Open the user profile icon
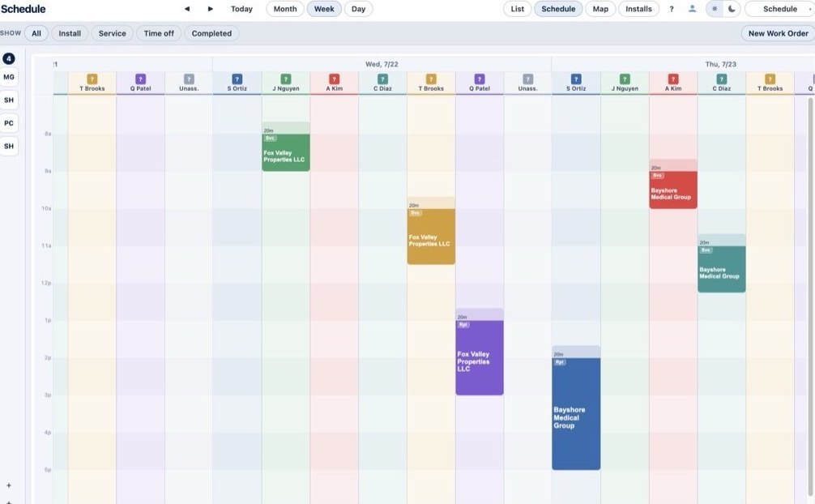The height and width of the screenshot is (504, 815). click(x=693, y=9)
